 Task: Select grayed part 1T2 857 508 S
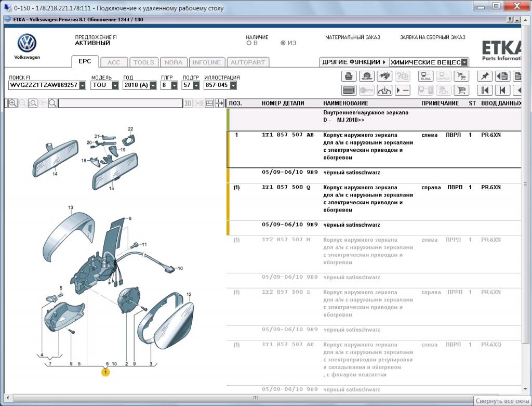point(286,292)
